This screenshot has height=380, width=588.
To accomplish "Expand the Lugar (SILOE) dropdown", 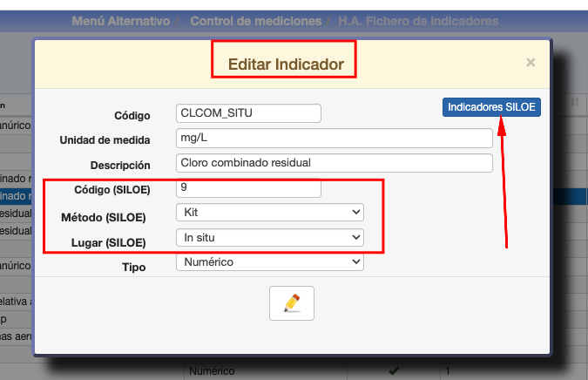I will 269,237.
